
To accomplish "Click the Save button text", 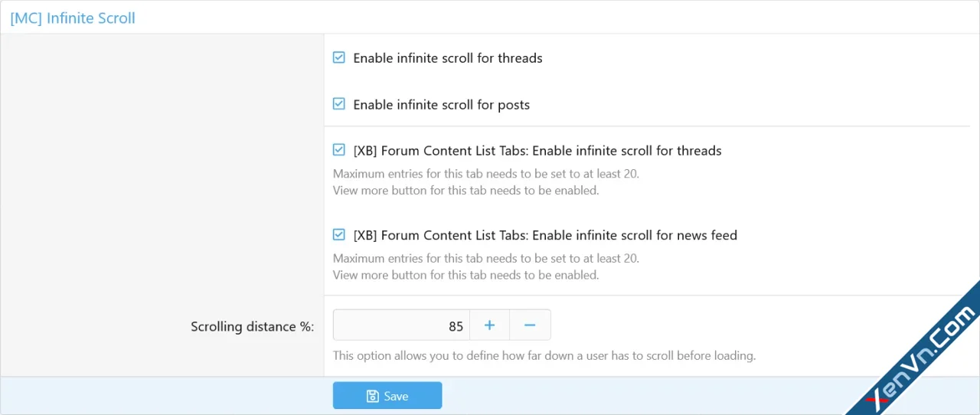I will [x=396, y=396].
